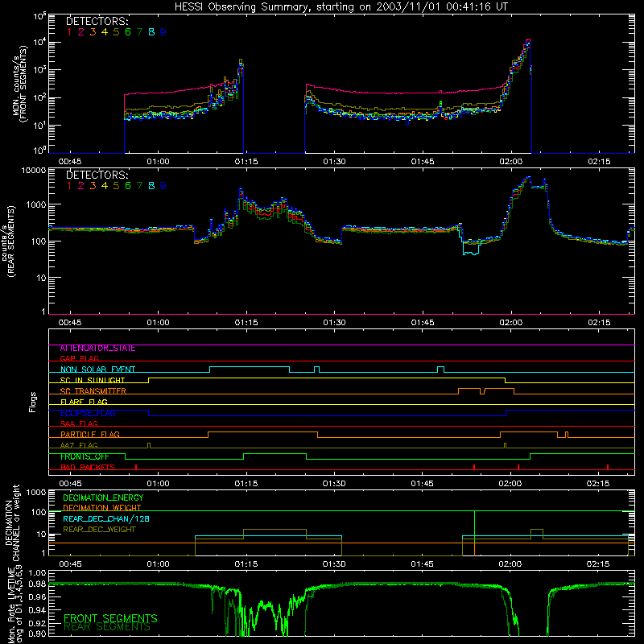Screen dimensions: 644x644
Task: Click the PARTICLE_FLAG label
Action: tap(90, 435)
